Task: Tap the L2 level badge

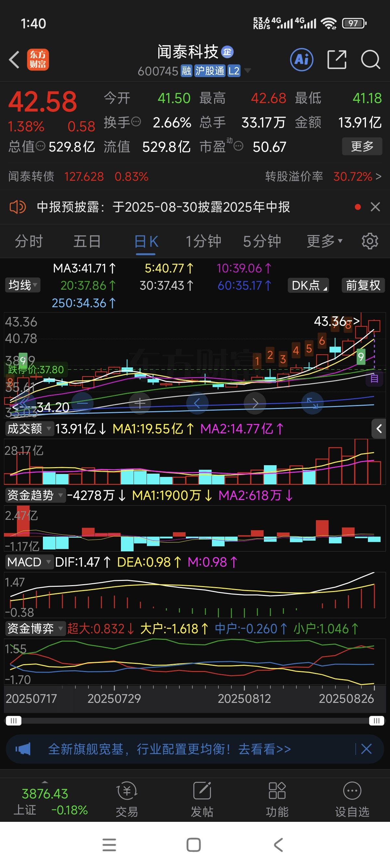Action: (234, 71)
